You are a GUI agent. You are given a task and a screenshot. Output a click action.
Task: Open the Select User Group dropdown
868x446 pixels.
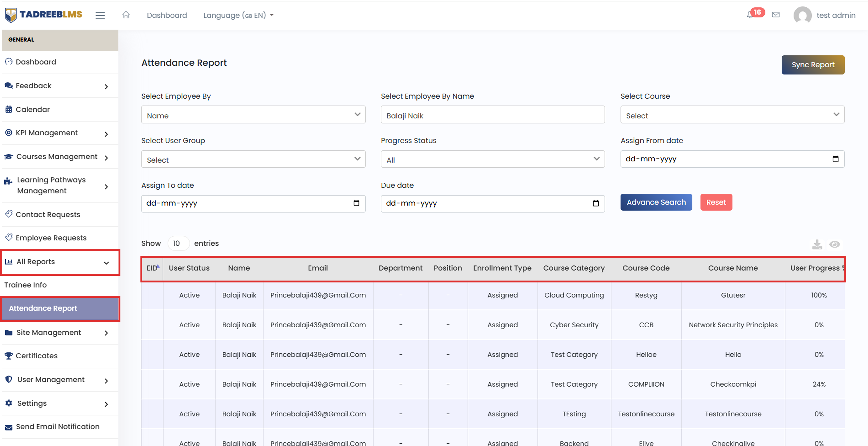253,159
